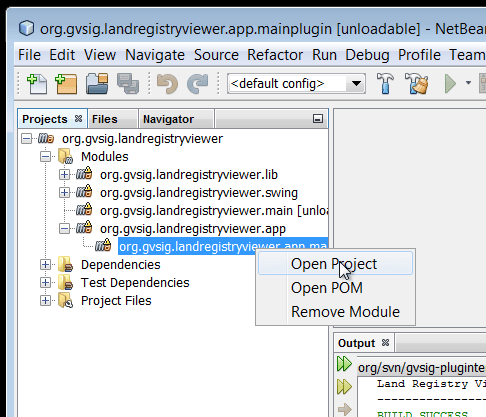Viewport: 486px width, 417px height.
Task: Open the File menu
Action: coord(29,55)
